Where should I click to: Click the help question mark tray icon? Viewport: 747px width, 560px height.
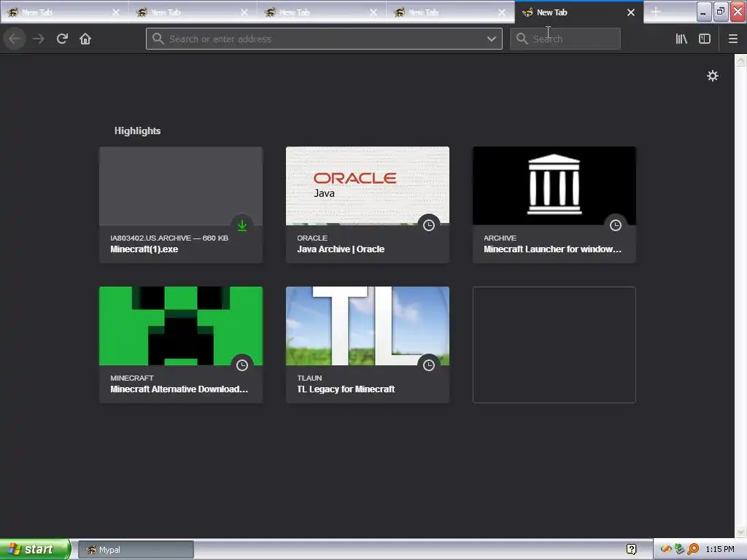[631, 550]
